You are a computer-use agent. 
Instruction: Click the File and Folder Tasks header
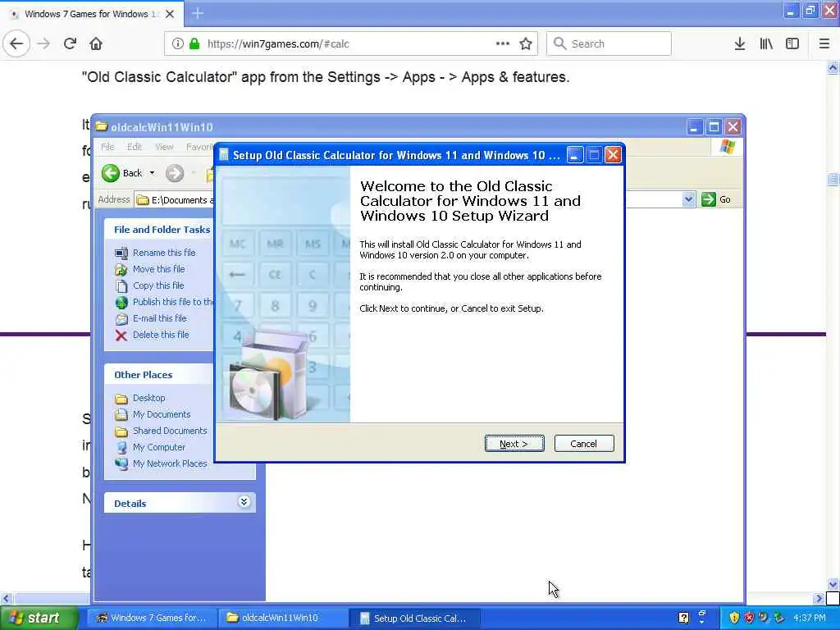click(162, 230)
